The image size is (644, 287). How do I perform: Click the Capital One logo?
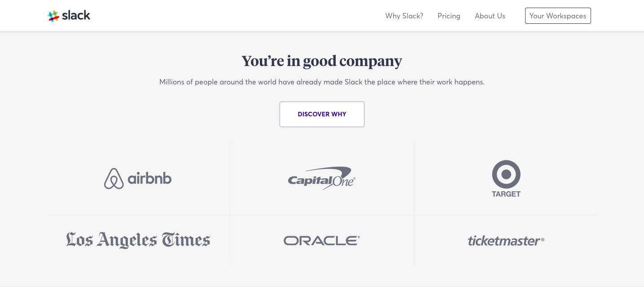[321, 178]
